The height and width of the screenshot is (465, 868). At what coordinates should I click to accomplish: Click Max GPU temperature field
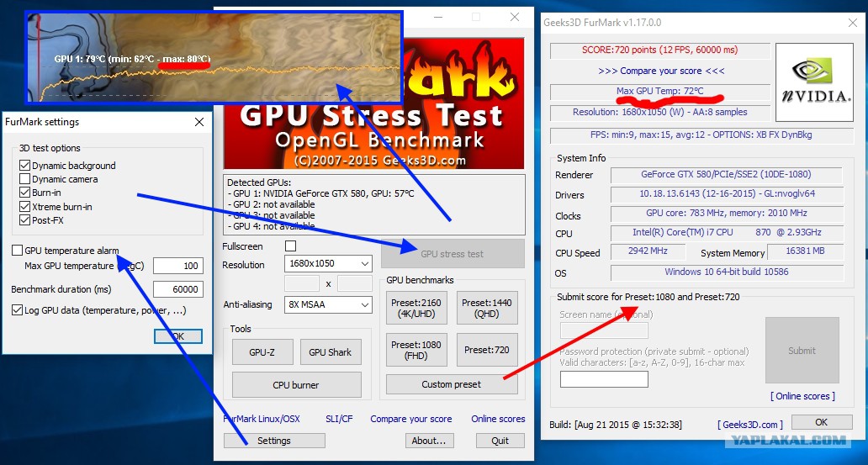coord(178,266)
